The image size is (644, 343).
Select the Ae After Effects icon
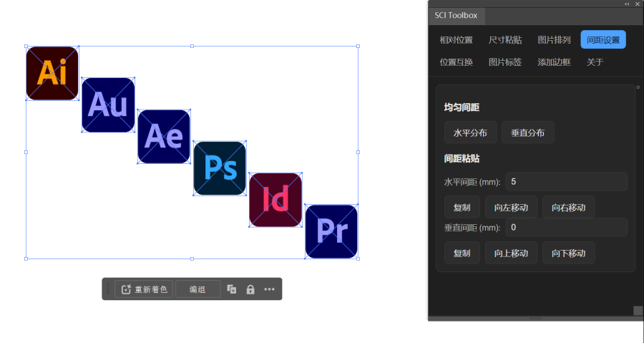(164, 136)
